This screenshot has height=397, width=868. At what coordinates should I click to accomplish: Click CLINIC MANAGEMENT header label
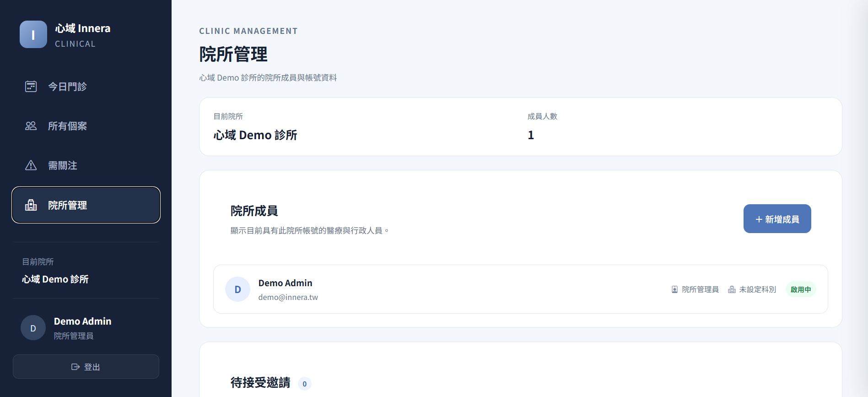(x=248, y=31)
